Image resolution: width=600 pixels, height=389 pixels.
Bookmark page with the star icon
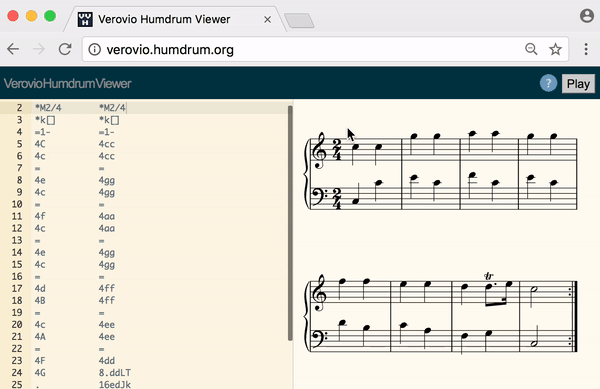click(555, 49)
